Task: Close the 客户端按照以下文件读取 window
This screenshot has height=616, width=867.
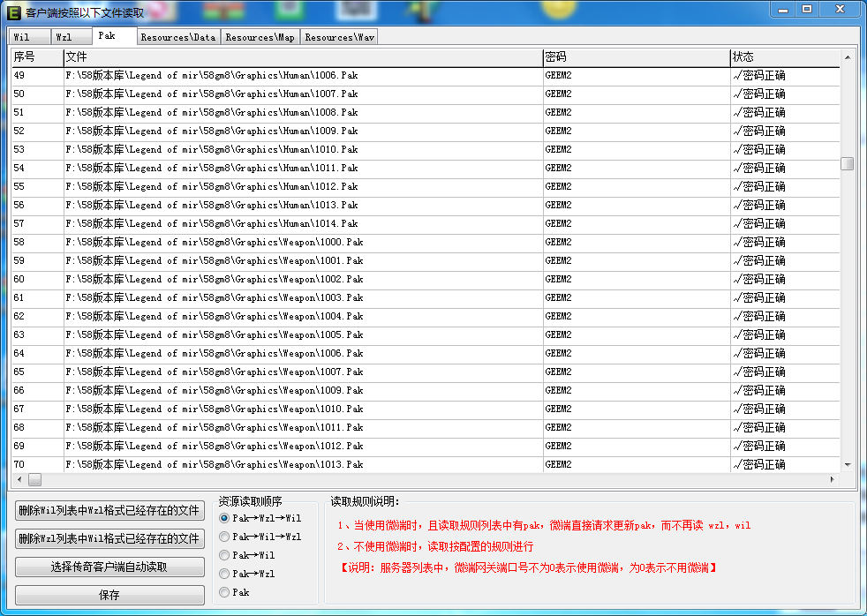Action: pyautogui.click(x=840, y=10)
